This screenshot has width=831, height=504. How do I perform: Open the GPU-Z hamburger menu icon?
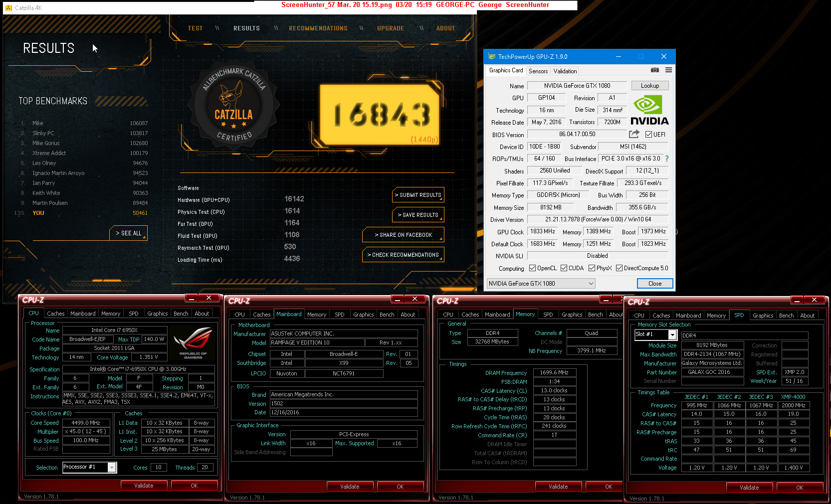click(x=668, y=70)
